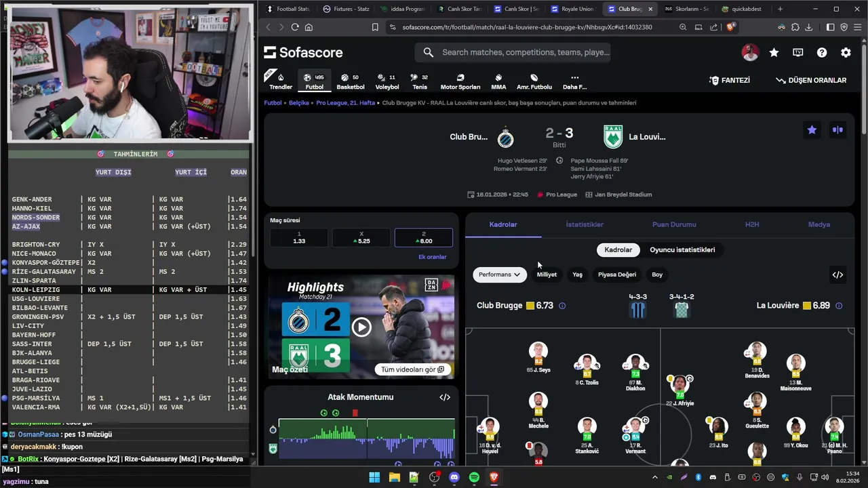Image resolution: width=868 pixels, height=488 pixels.
Task: Open the Ek oranlar link
Action: coord(432,257)
